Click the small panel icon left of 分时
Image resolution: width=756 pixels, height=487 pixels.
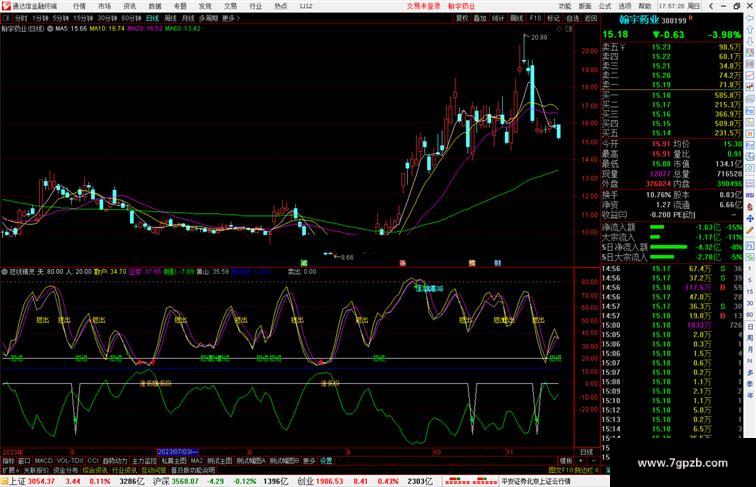coord(7,18)
